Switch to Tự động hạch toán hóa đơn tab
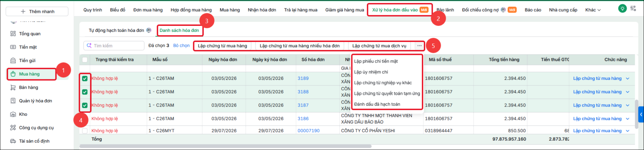Screen dimensions: 644x150 116,30
